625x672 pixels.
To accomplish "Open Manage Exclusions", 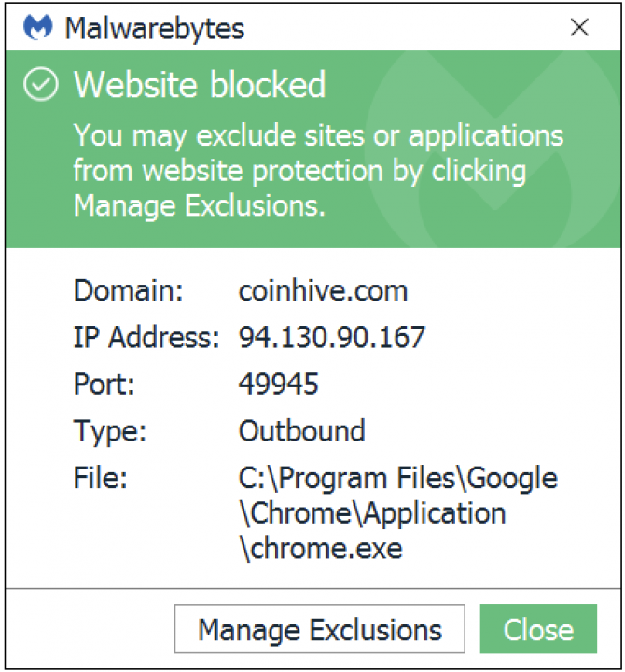I will pyautogui.click(x=320, y=629).
